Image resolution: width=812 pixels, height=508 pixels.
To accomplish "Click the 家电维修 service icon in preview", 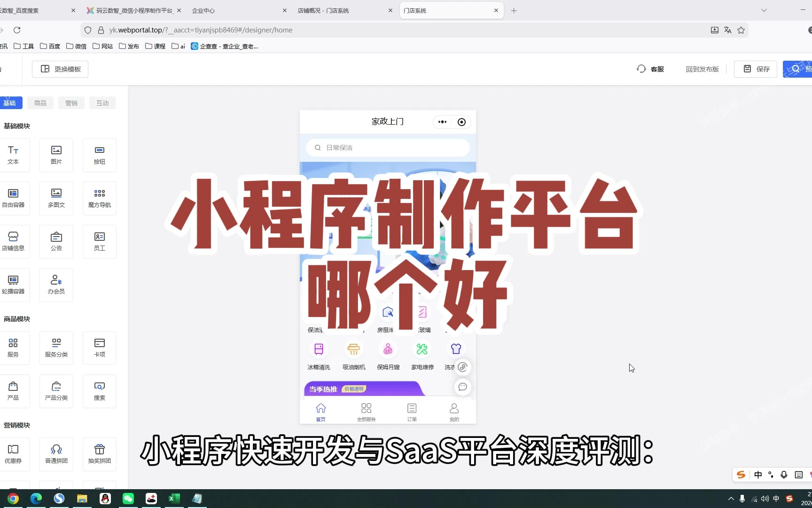I will pyautogui.click(x=422, y=355).
